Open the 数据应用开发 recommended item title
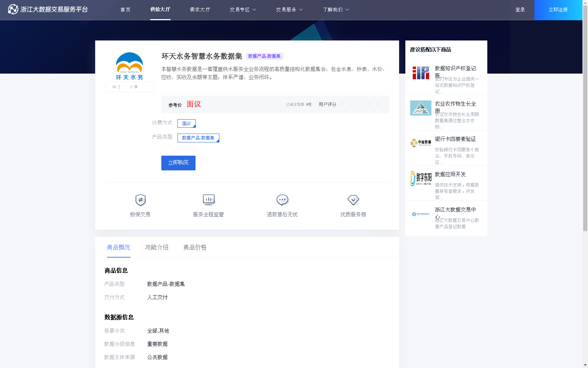Image resolution: width=588 pixels, height=368 pixels. [x=451, y=174]
